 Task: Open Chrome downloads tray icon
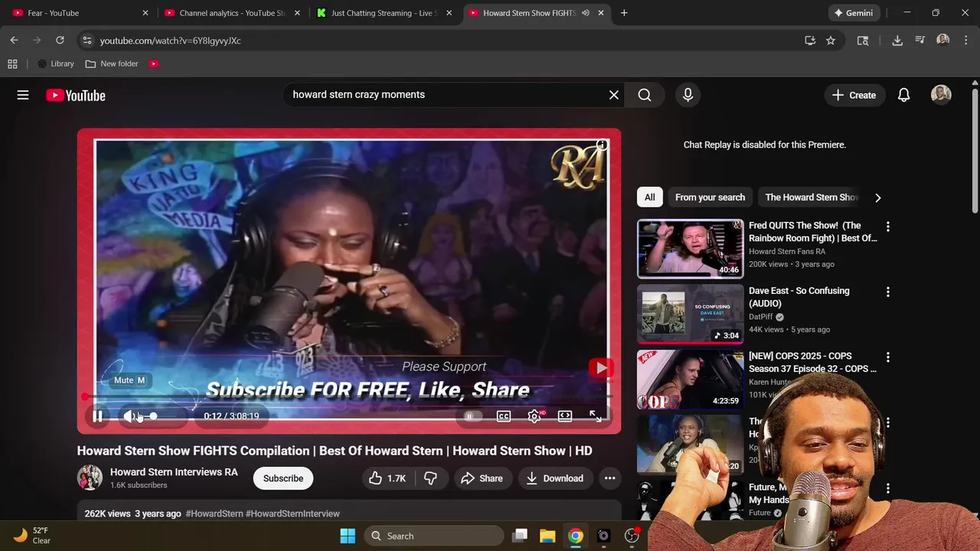click(897, 41)
